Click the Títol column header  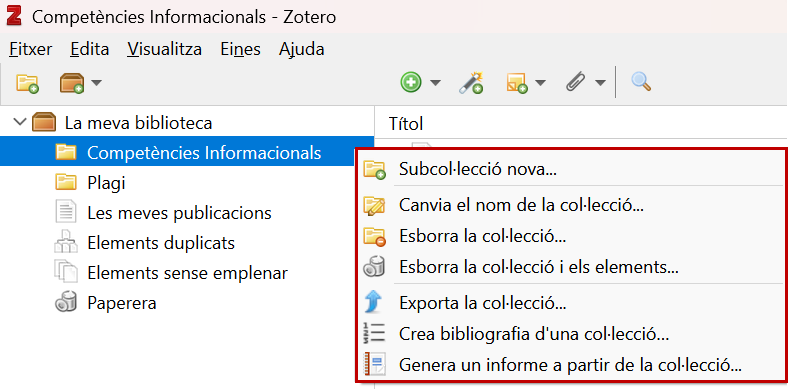point(406,123)
